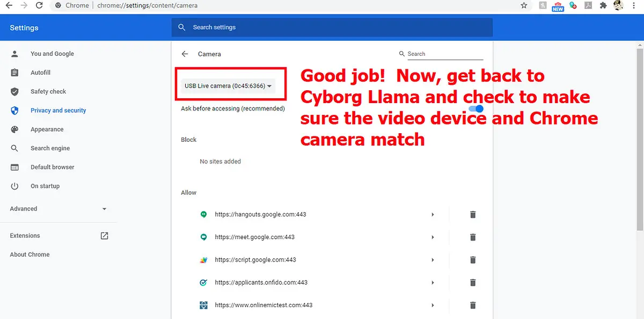Click the back arrow next to Camera
The height and width of the screenshot is (319, 644).
(x=185, y=54)
